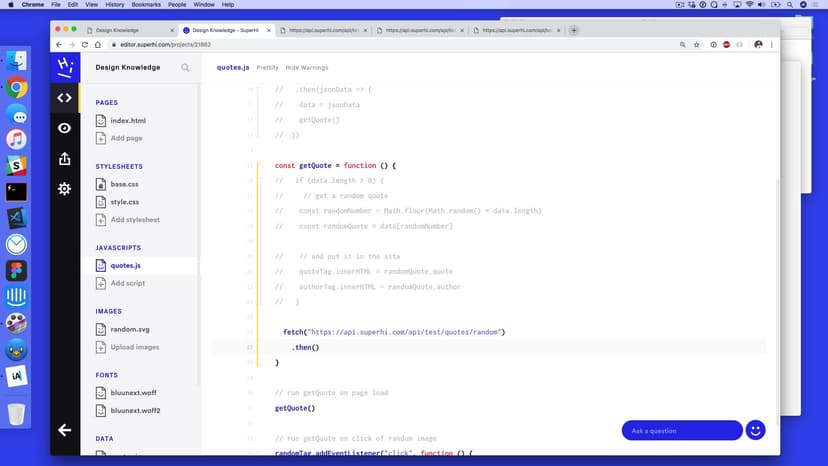Click Upload images link

(134, 347)
